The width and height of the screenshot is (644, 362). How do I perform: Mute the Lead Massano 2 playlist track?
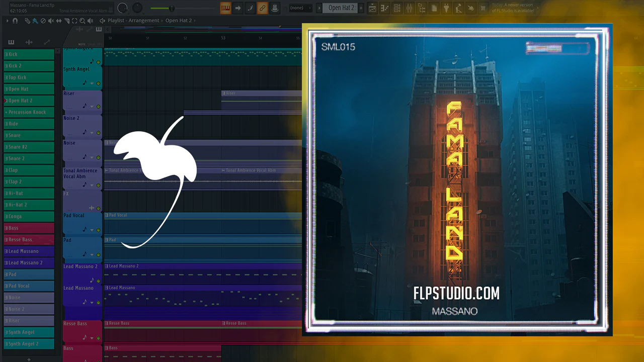point(98,281)
